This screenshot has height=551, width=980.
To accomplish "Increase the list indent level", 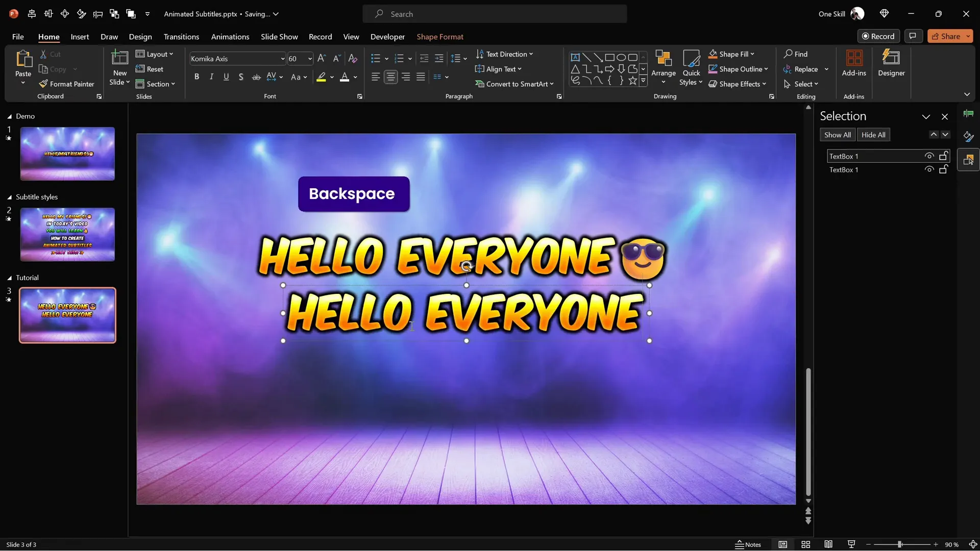I will pyautogui.click(x=439, y=59).
